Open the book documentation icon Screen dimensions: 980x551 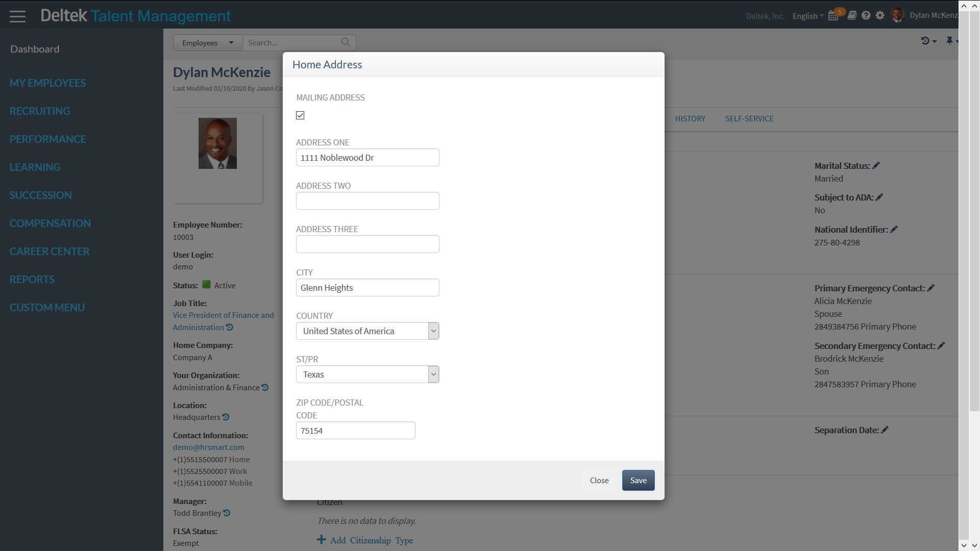[852, 16]
